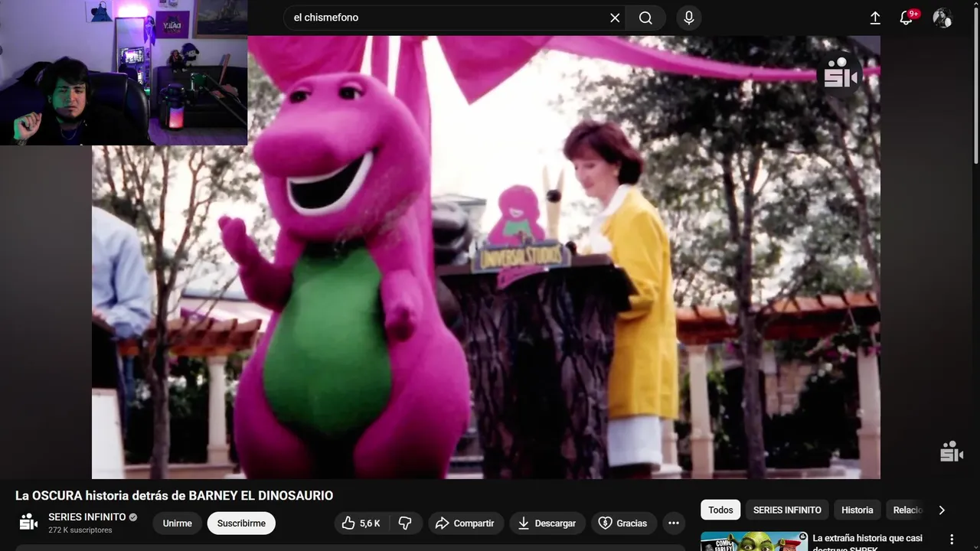Click the Suscribirme button
The height and width of the screenshot is (551, 980).
pos(241,523)
